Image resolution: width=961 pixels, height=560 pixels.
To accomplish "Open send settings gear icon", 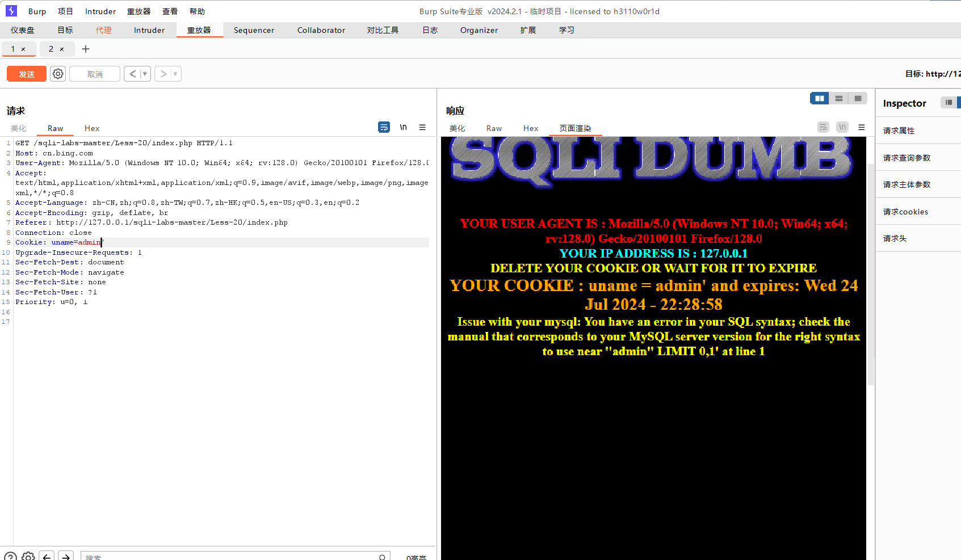I will tap(58, 74).
